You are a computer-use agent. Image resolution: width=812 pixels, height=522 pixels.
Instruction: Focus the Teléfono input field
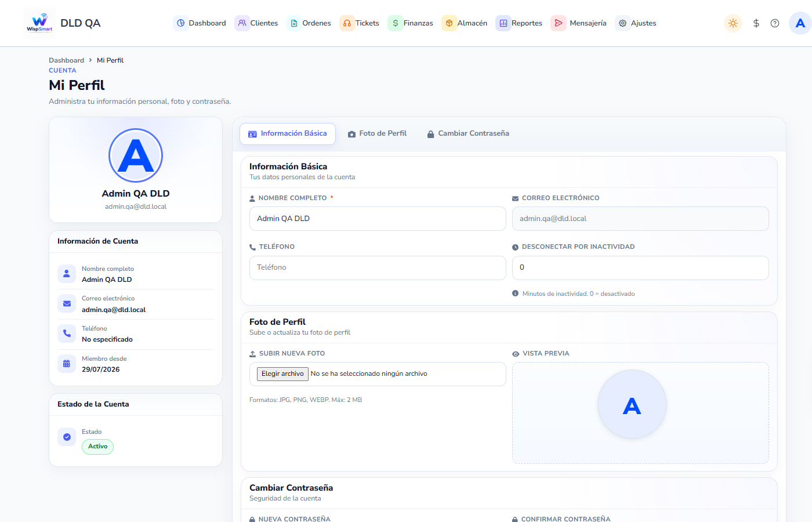click(x=378, y=267)
